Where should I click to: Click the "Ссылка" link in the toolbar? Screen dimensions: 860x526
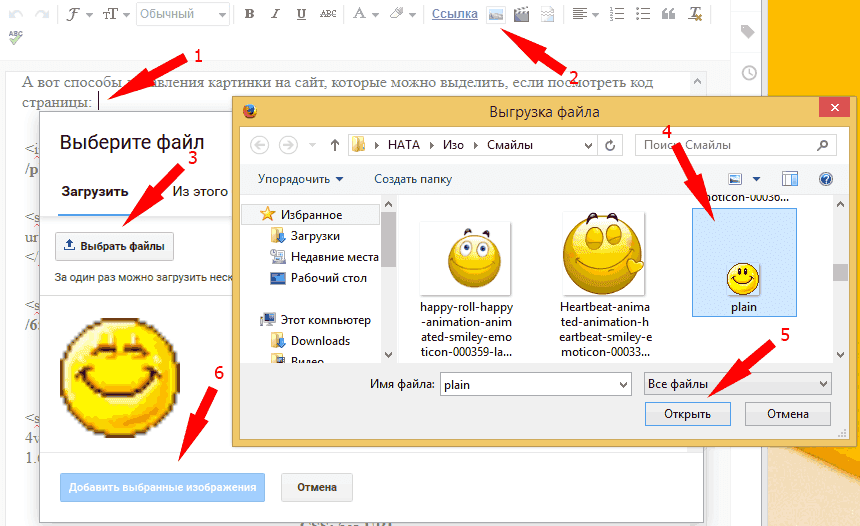pyautogui.click(x=454, y=14)
